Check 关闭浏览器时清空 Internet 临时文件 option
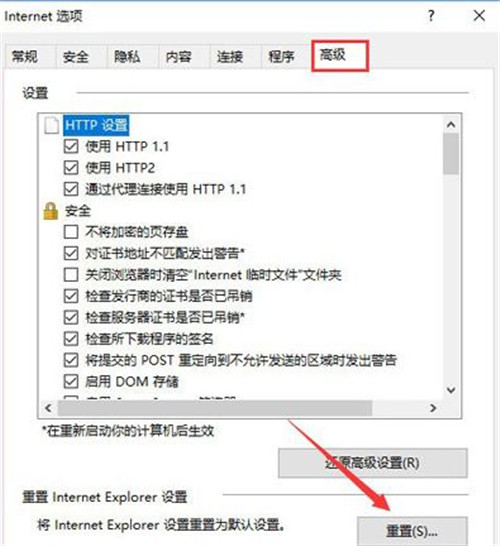The width and height of the screenshot is (500, 546). click(71, 275)
